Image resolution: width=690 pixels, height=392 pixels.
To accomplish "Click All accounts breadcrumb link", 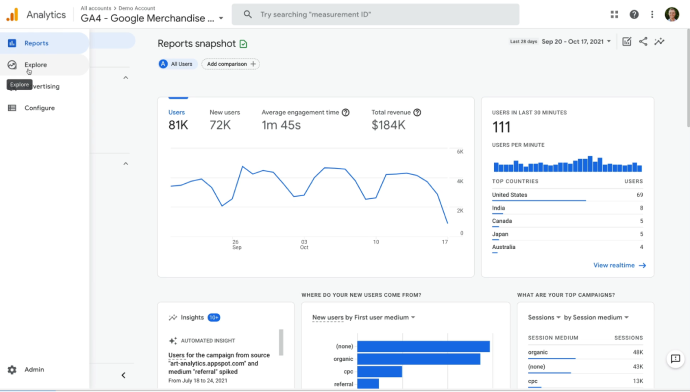I will pyautogui.click(x=96, y=8).
